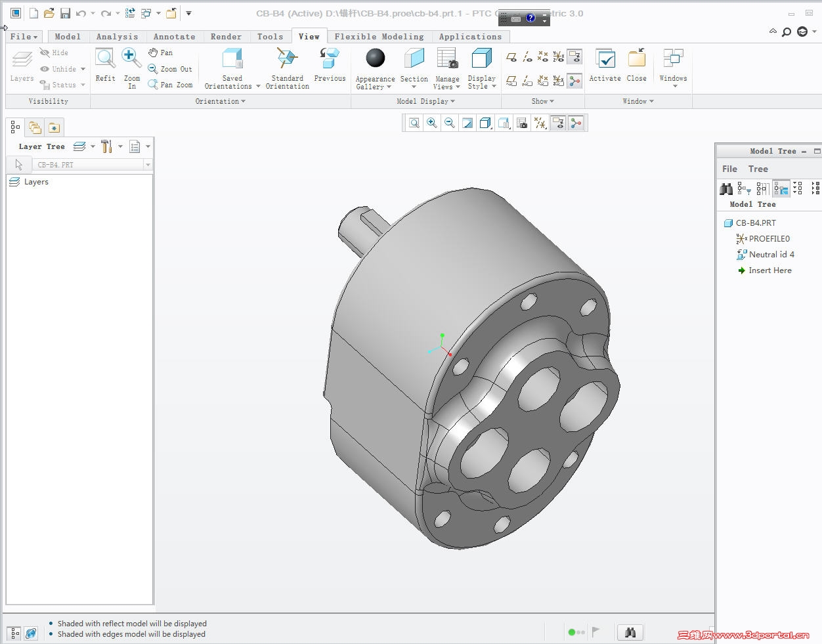
Task: Click the Pan tool
Action: [161, 53]
